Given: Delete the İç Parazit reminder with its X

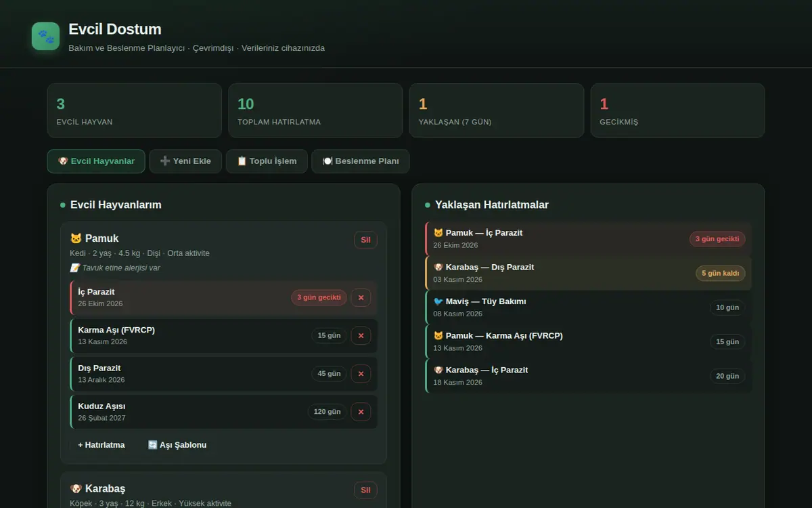Looking at the screenshot, I should [361, 297].
